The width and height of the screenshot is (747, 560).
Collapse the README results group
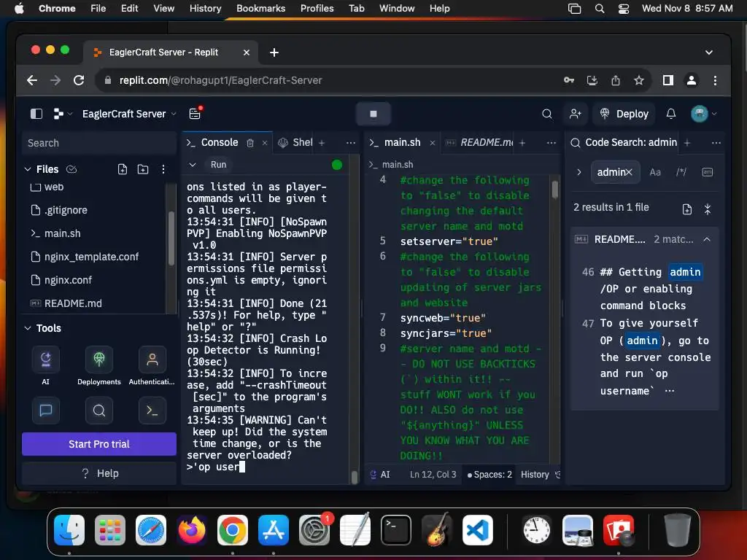pyautogui.click(x=707, y=239)
